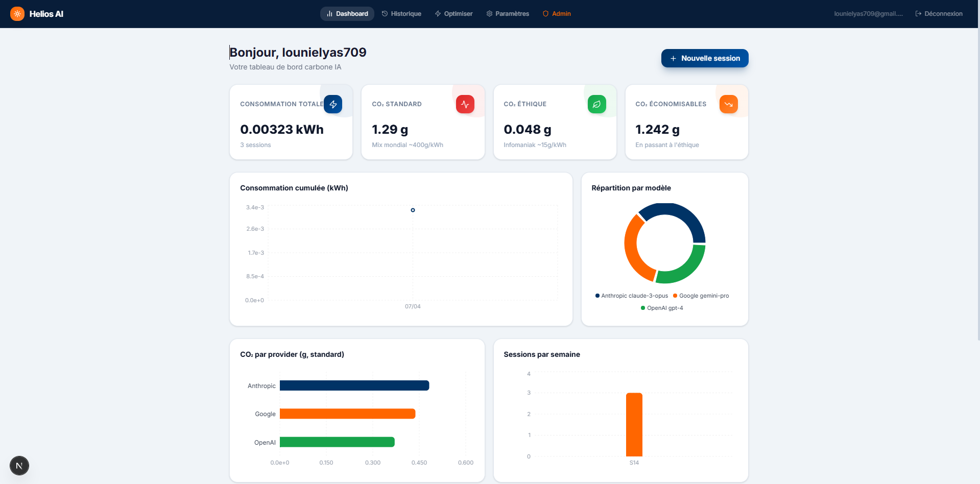
Task: Click the clock icon beside Historique
Action: tap(385, 14)
